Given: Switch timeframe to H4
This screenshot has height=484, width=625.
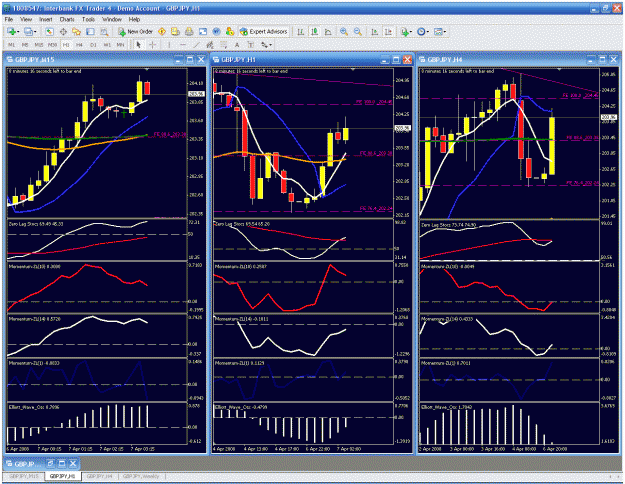Looking at the screenshot, I should (x=79, y=45).
